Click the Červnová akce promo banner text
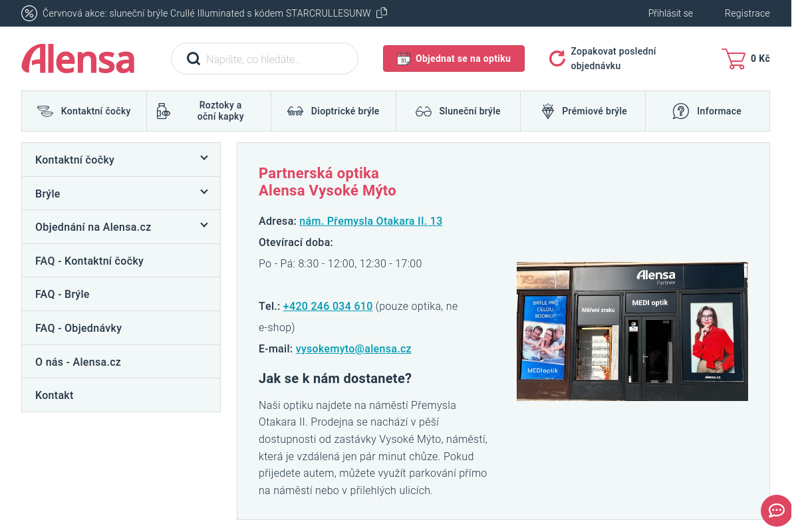 206,13
